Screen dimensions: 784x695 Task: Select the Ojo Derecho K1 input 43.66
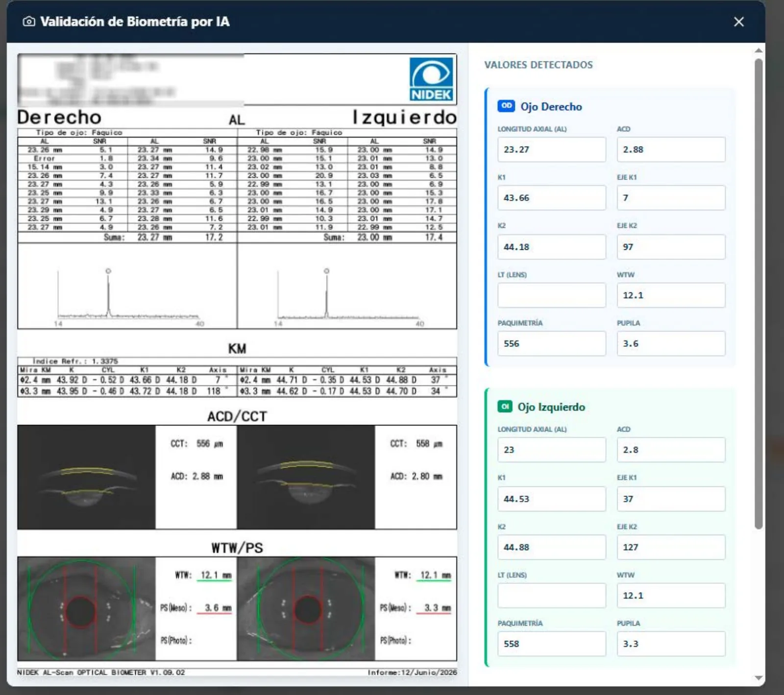552,198
